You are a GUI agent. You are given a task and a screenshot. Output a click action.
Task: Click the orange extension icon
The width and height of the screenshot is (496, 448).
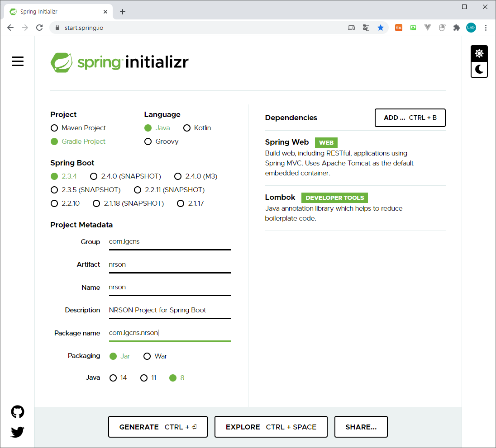click(399, 28)
